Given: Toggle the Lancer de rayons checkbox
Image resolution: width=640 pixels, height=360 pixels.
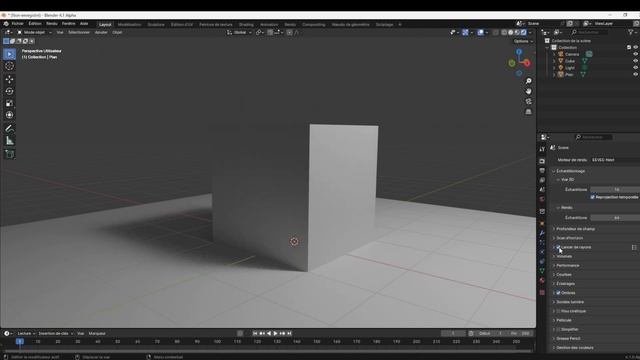Looking at the screenshot, I should [x=558, y=247].
